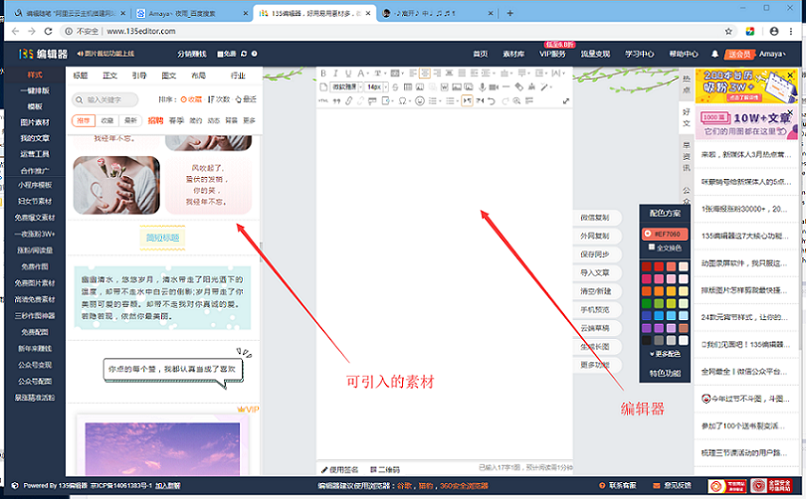The width and height of the screenshot is (806, 499).
Task: Pick the black color swatch
Action: tap(646, 340)
